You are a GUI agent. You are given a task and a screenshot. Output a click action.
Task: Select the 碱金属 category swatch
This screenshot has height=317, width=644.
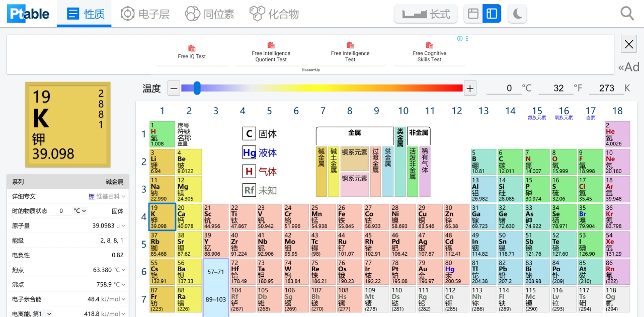pyautogui.click(x=321, y=171)
